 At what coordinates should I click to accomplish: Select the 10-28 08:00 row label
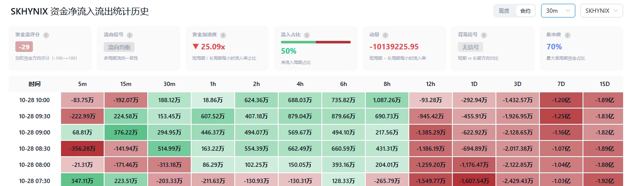point(35,165)
